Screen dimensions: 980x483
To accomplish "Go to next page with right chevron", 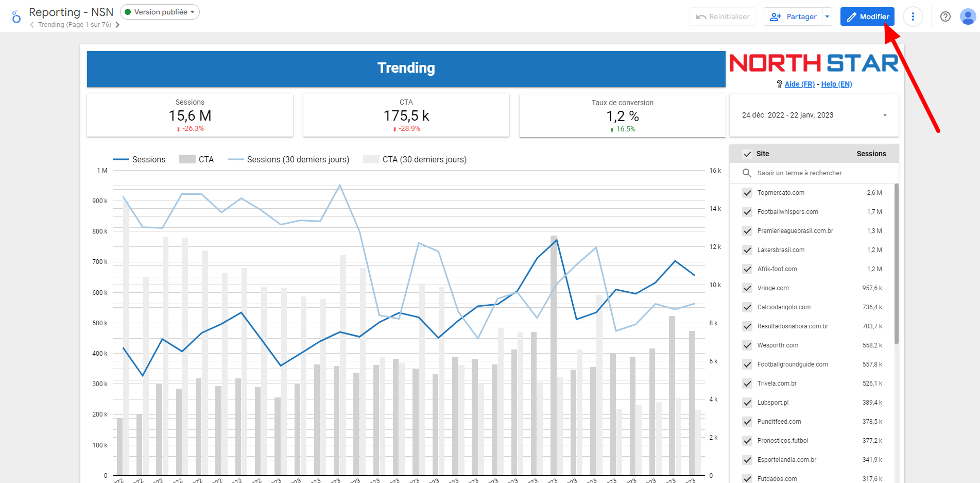I will pos(117,25).
